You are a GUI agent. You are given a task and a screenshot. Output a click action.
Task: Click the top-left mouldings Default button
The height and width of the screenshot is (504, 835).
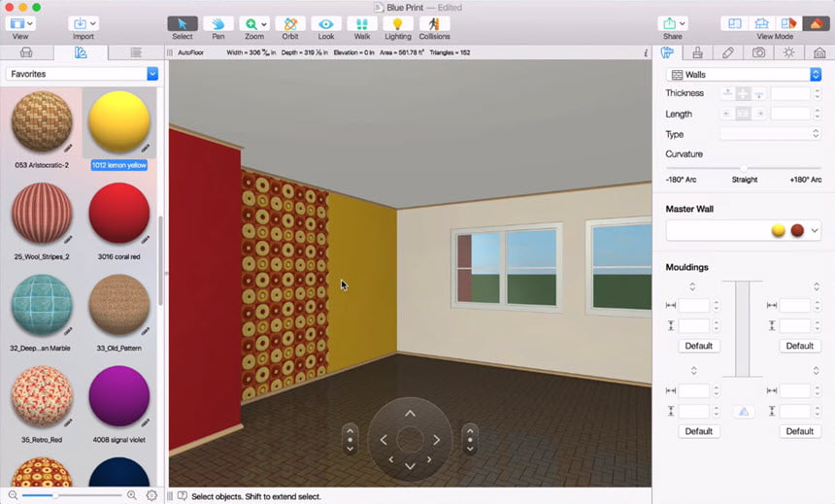[699, 346]
